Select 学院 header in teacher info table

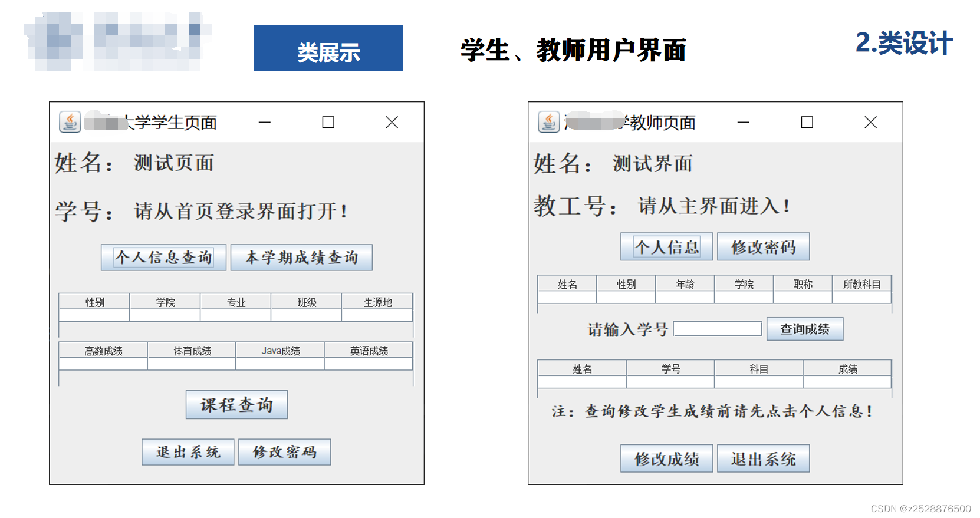pyautogui.click(x=744, y=284)
